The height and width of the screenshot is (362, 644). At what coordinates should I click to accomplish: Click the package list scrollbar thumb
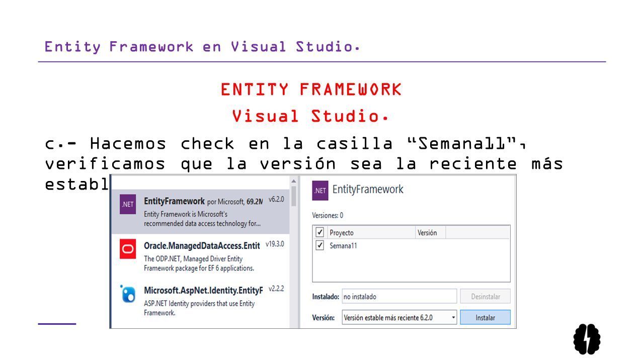294,196
